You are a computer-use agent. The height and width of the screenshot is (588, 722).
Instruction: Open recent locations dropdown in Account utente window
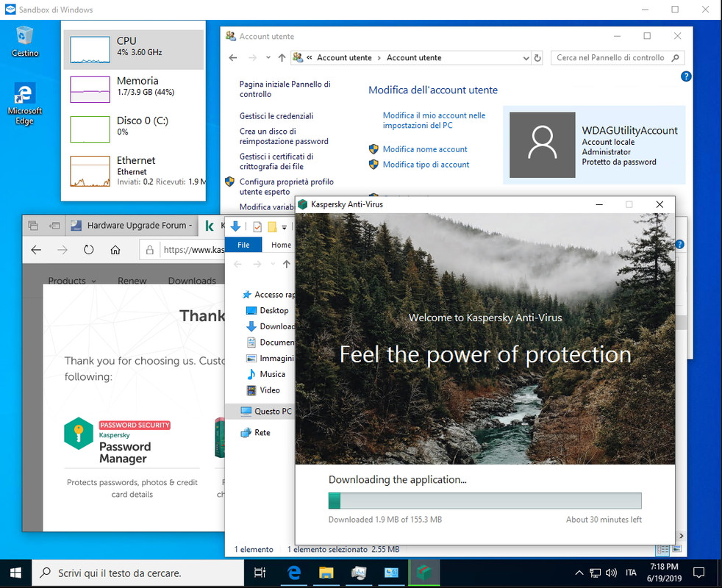tap(268, 58)
